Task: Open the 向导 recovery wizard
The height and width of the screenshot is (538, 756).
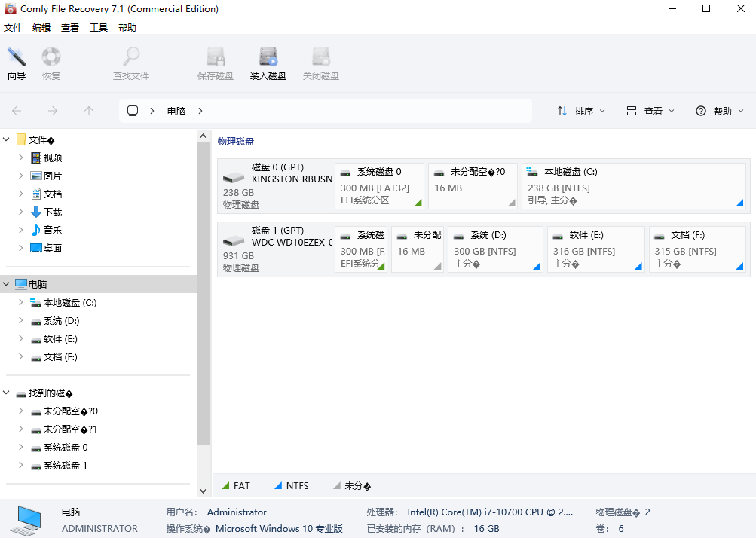Action: click(x=17, y=63)
